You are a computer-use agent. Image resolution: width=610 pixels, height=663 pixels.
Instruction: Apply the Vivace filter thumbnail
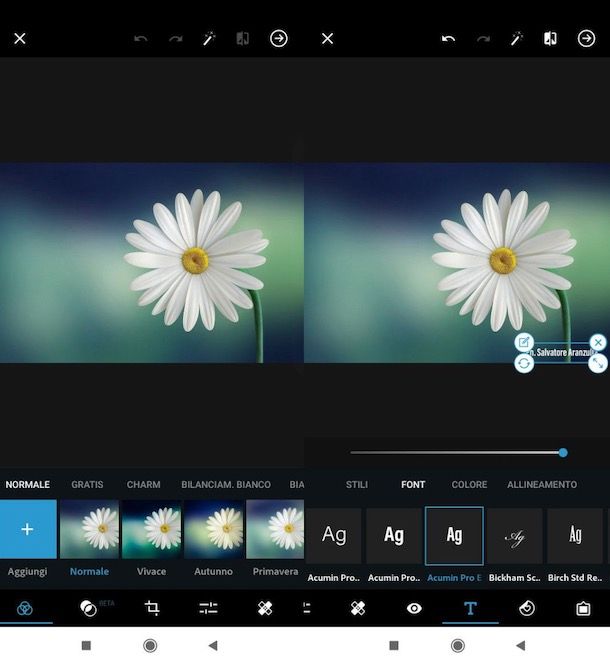pyautogui.click(x=151, y=529)
